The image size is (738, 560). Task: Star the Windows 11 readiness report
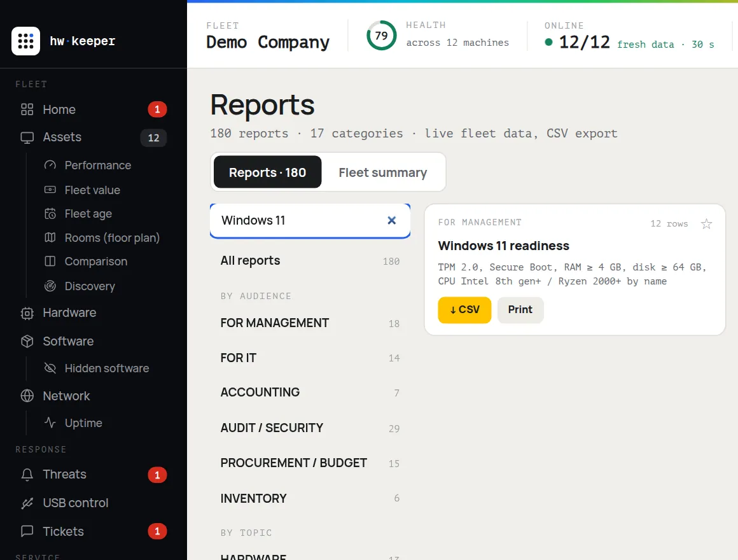click(706, 224)
